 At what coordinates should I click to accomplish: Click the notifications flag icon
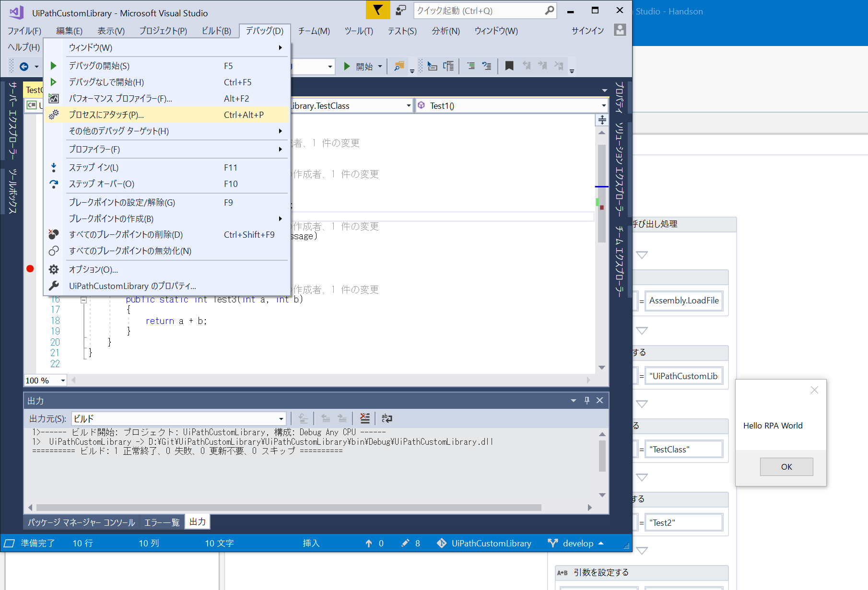pyautogui.click(x=378, y=10)
